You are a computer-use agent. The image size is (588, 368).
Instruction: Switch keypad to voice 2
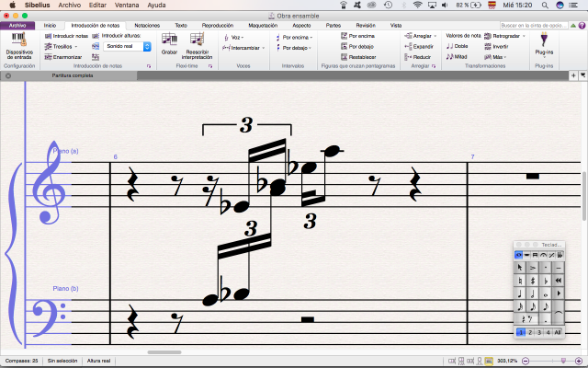530,331
